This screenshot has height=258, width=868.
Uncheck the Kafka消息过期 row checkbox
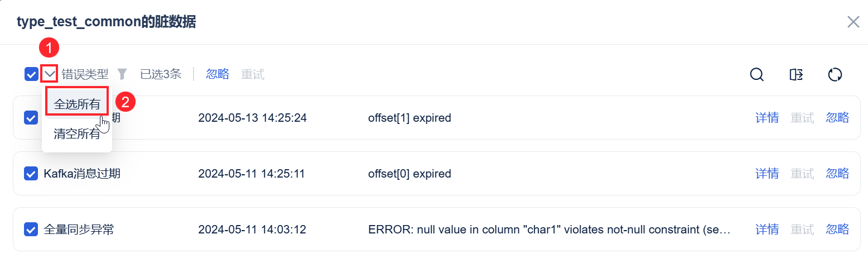click(31, 174)
